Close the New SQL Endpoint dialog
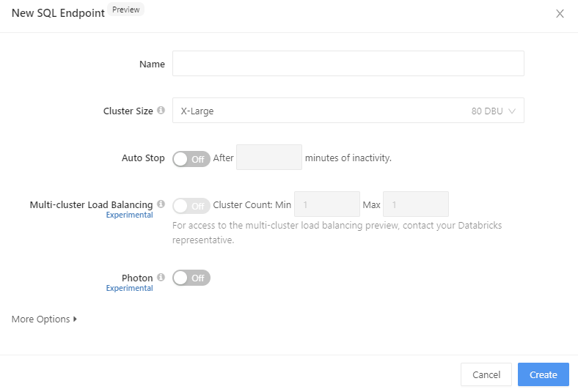Viewport: 578px width, 392px height. pyautogui.click(x=560, y=14)
